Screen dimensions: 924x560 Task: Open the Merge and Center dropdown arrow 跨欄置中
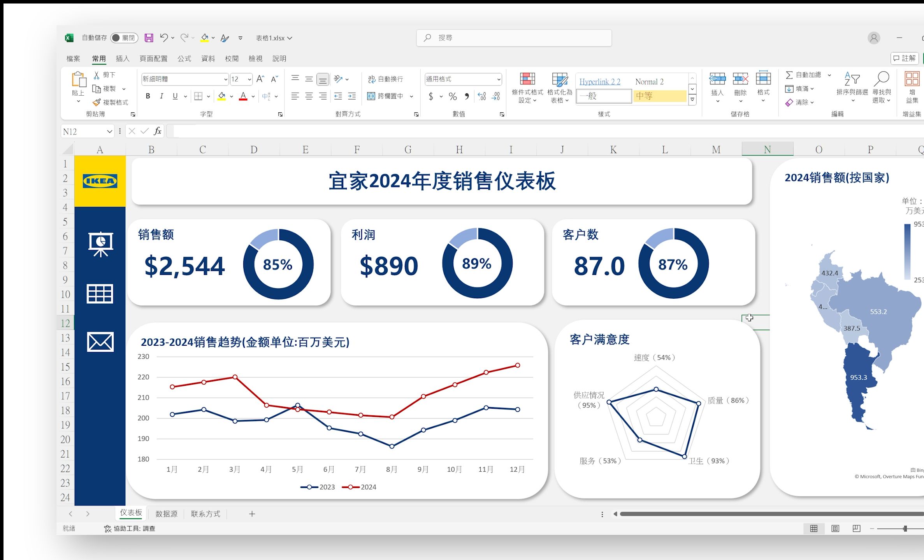pyautogui.click(x=411, y=96)
